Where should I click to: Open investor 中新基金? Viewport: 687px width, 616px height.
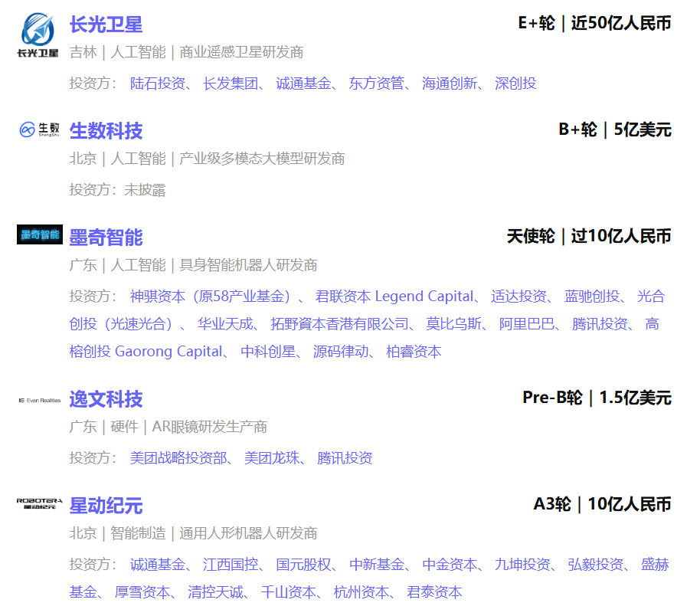(x=376, y=565)
